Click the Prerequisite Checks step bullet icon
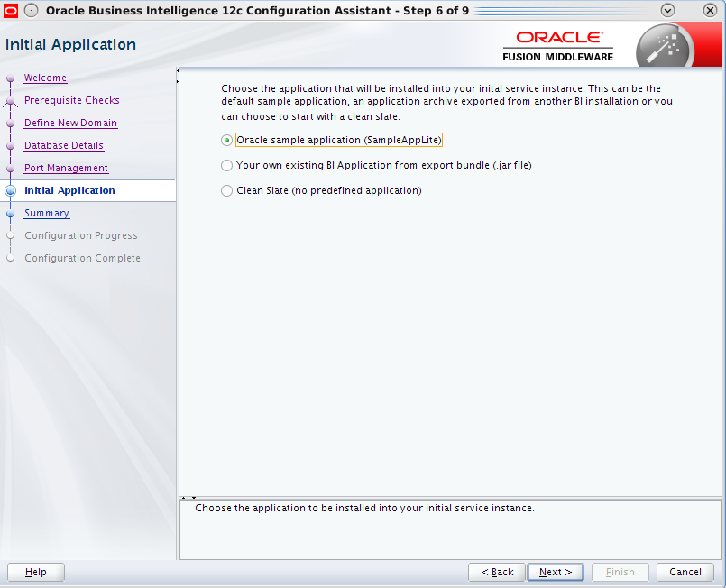Screen dimensions: 726x588 coord(10,101)
